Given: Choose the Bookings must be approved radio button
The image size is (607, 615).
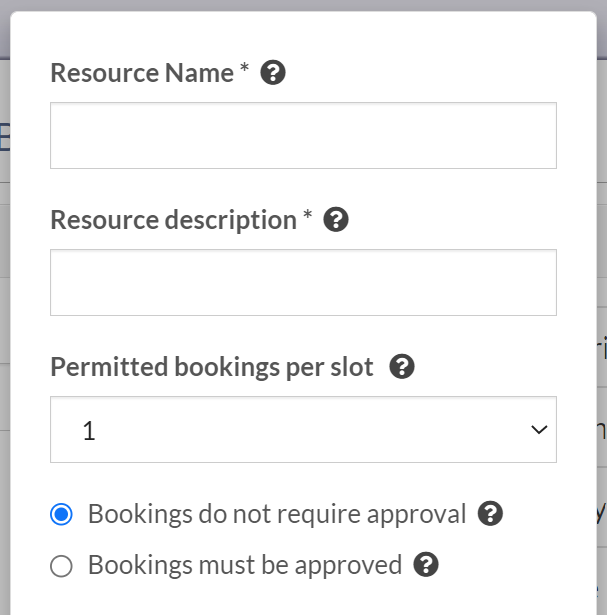Looking at the screenshot, I should [x=62, y=566].
